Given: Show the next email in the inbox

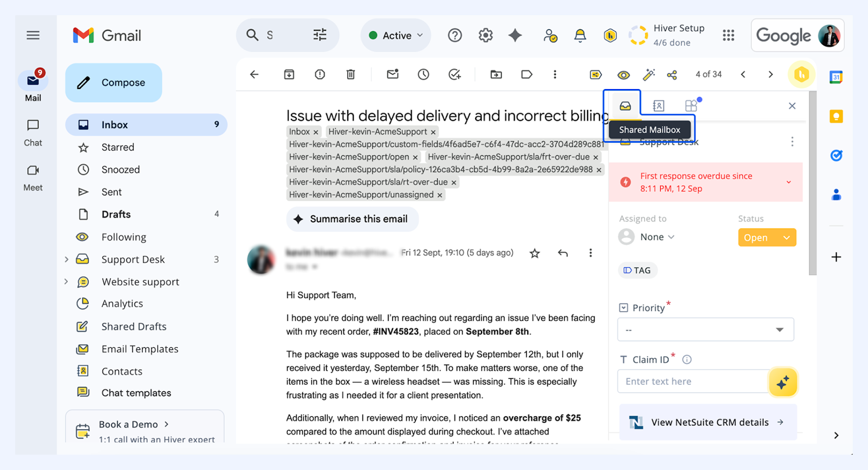Looking at the screenshot, I should coord(770,74).
